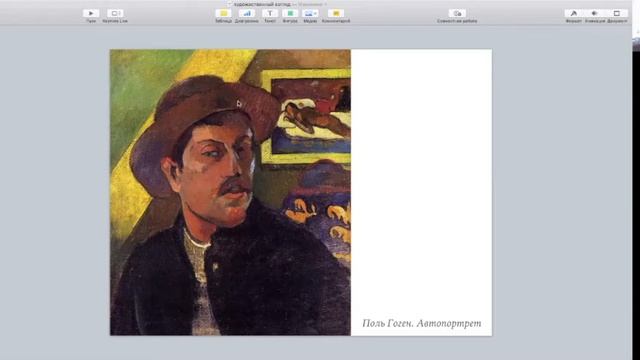Open the Collaboration (Совместная работа) button
This screenshot has height=360, width=640.
click(457, 13)
